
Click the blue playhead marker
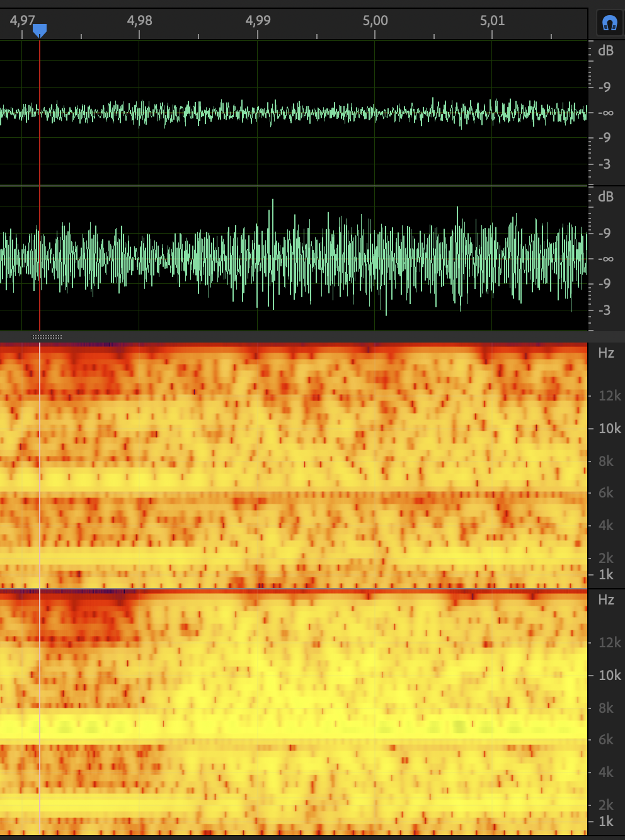[x=40, y=30]
